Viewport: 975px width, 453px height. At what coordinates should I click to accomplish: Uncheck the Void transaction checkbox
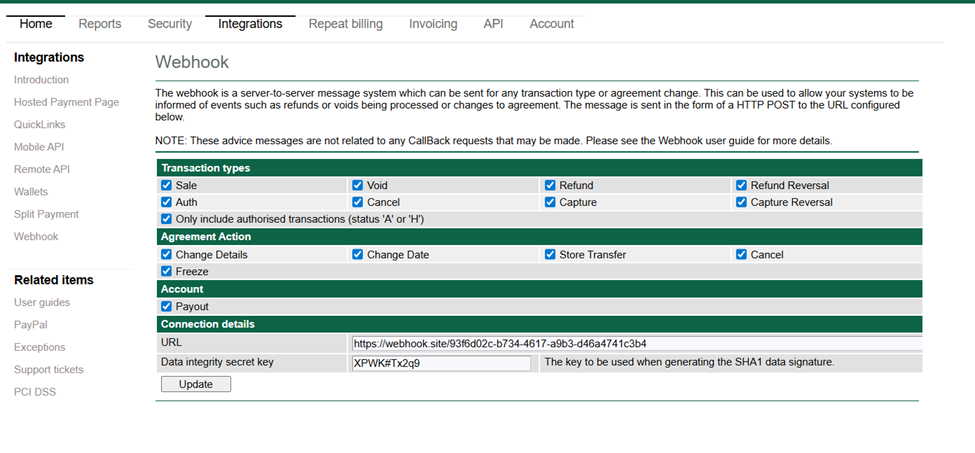click(358, 185)
